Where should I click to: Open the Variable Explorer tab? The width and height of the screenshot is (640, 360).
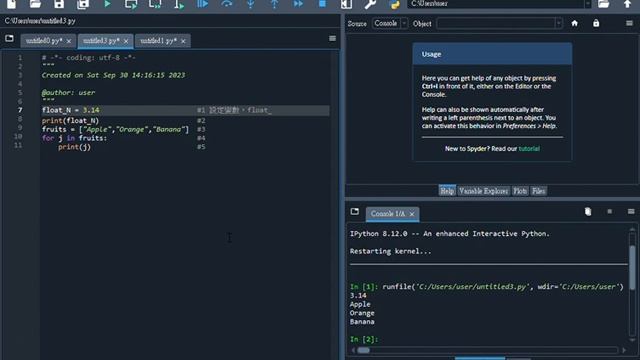(x=483, y=191)
